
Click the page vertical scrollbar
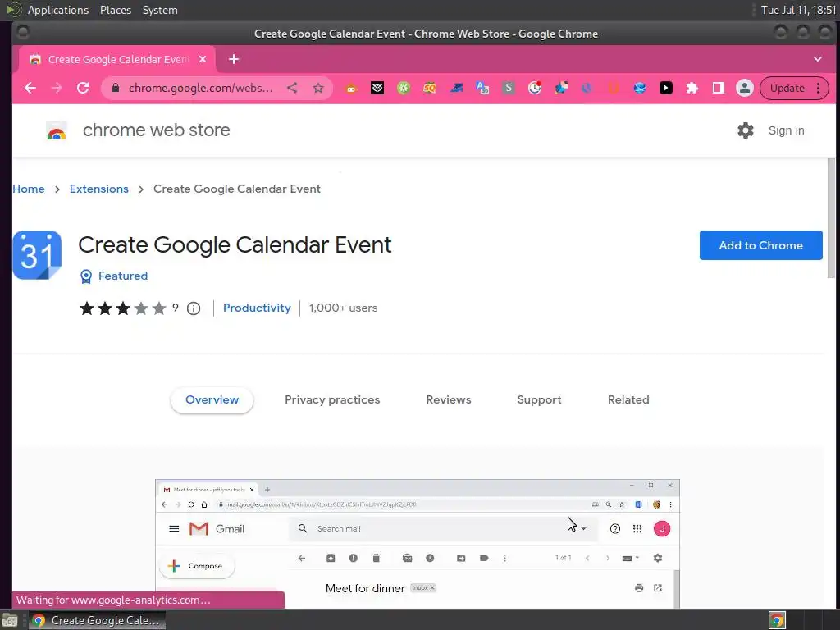point(831,217)
